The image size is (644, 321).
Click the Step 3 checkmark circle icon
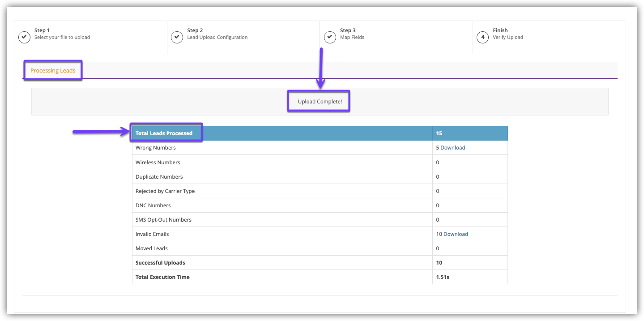pos(330,37)
